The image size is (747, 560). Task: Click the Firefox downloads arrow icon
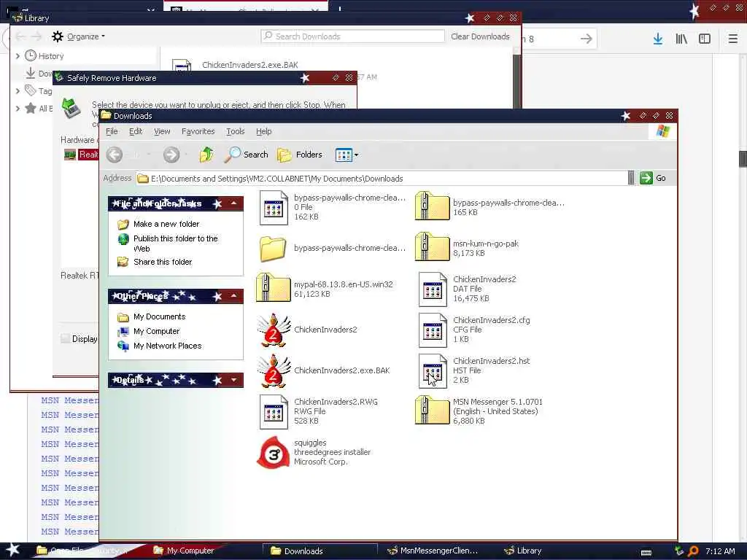click(658, 39)
